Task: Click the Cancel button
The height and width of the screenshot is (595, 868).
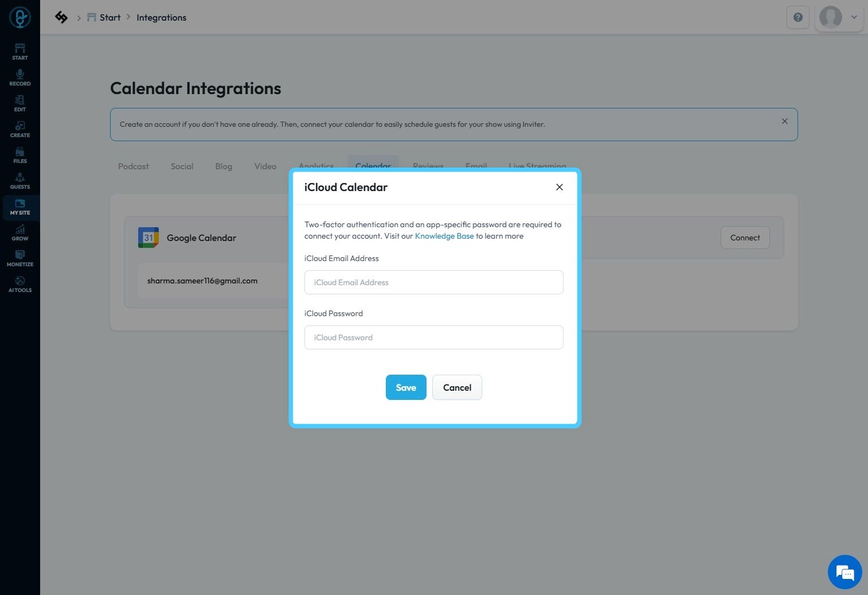Action: pyautogui.click(x=457, y=387)
